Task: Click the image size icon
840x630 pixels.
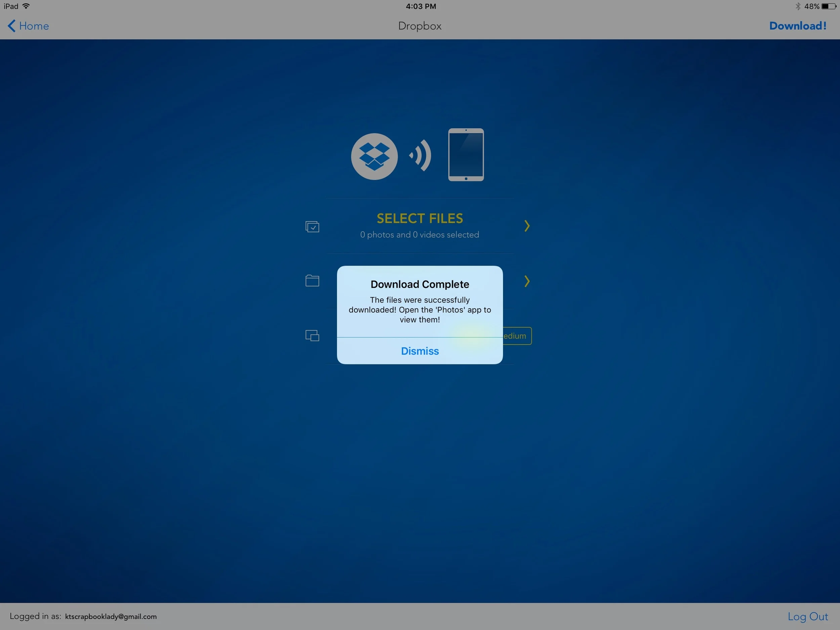Action: pos(312,336)
